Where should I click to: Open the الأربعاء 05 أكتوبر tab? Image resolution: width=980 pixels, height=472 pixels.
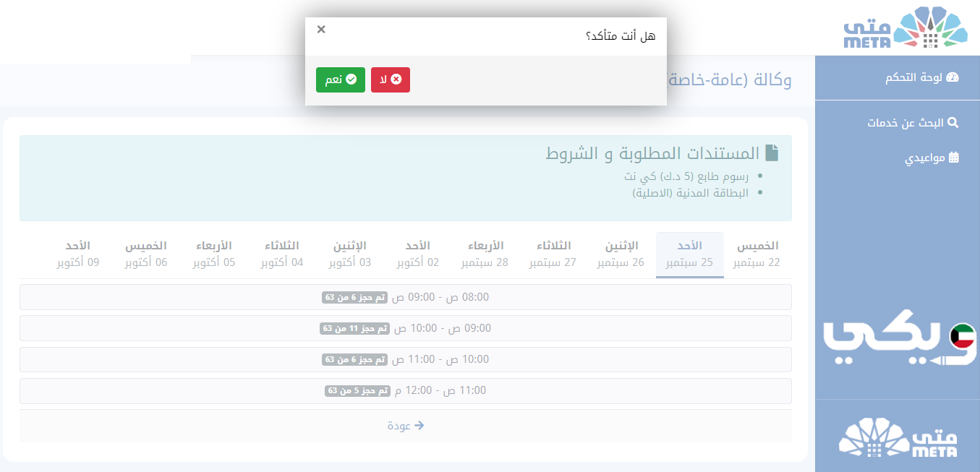[214, 254]
